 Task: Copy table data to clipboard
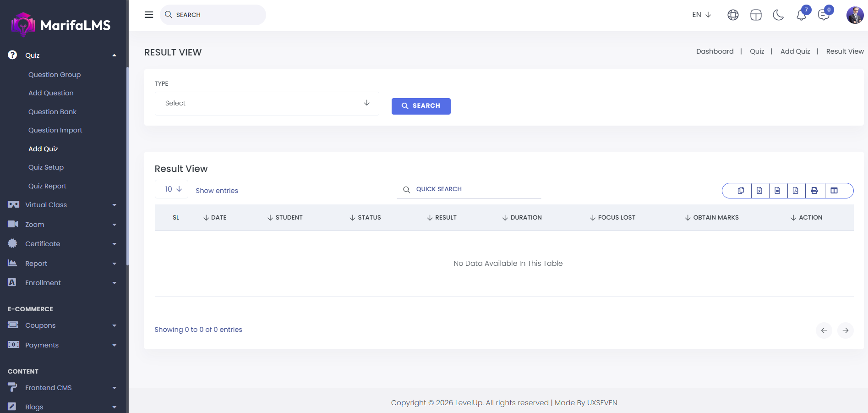(x=741, y=191)
